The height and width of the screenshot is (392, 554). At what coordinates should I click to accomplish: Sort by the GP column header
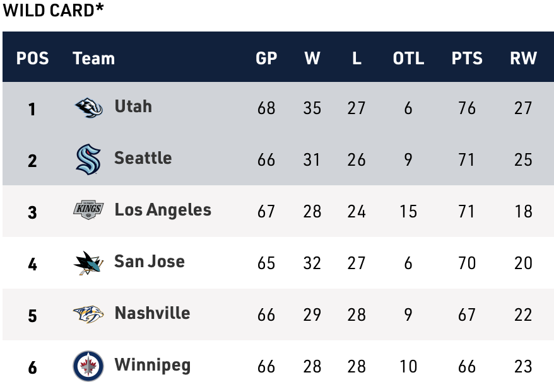(266, 59)
